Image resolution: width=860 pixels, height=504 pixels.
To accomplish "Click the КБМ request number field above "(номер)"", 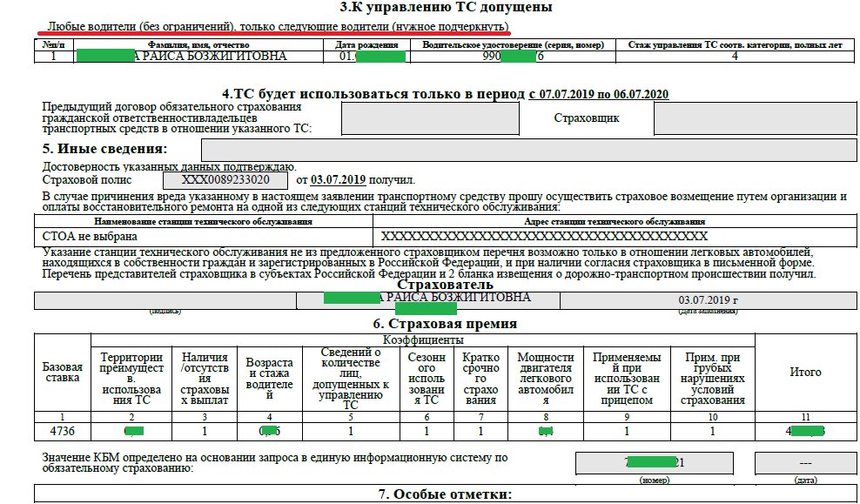I will click(x=655, y=463).
